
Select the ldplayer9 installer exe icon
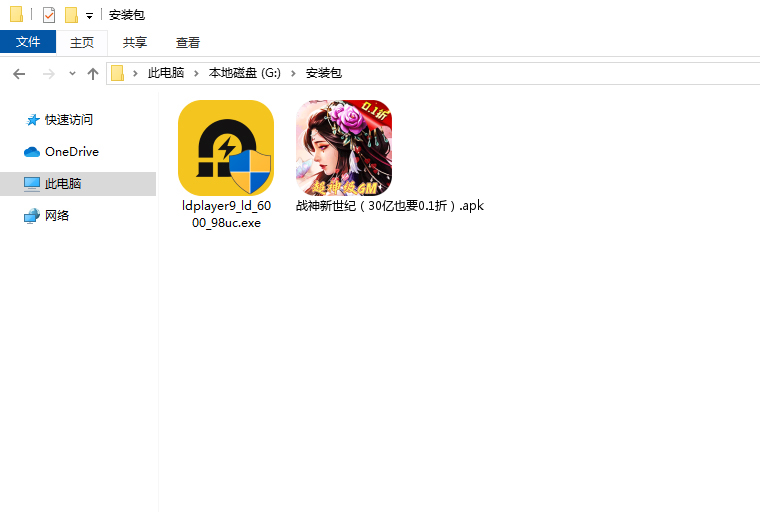pos(226,148)
